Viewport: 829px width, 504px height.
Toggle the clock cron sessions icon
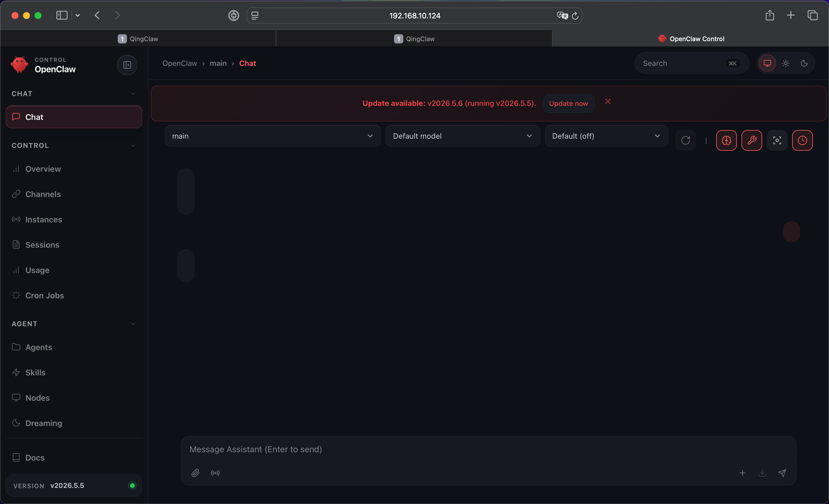802,140
